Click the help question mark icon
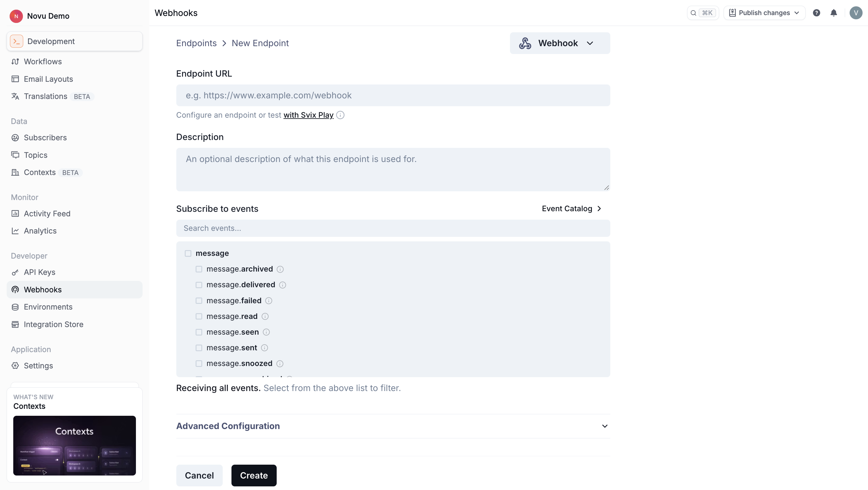The width and height of the screenshot is (868, 490). tap(817, 12)
